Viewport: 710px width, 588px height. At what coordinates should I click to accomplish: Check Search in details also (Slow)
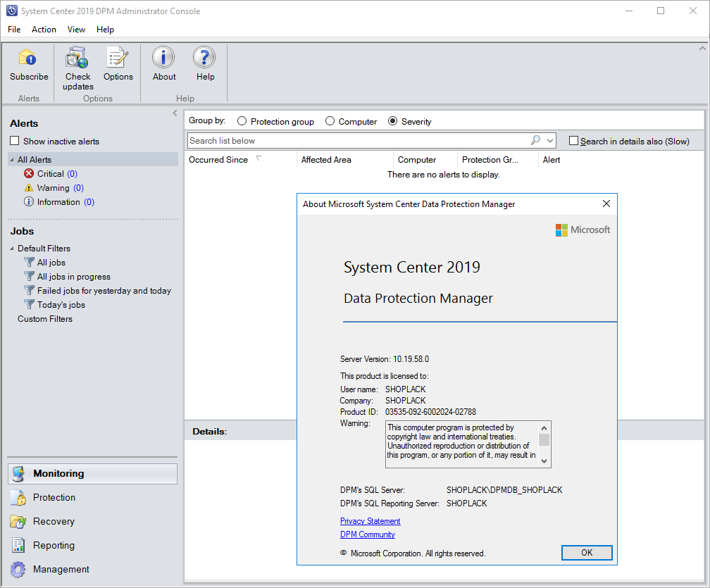click(x=573, y=141)
